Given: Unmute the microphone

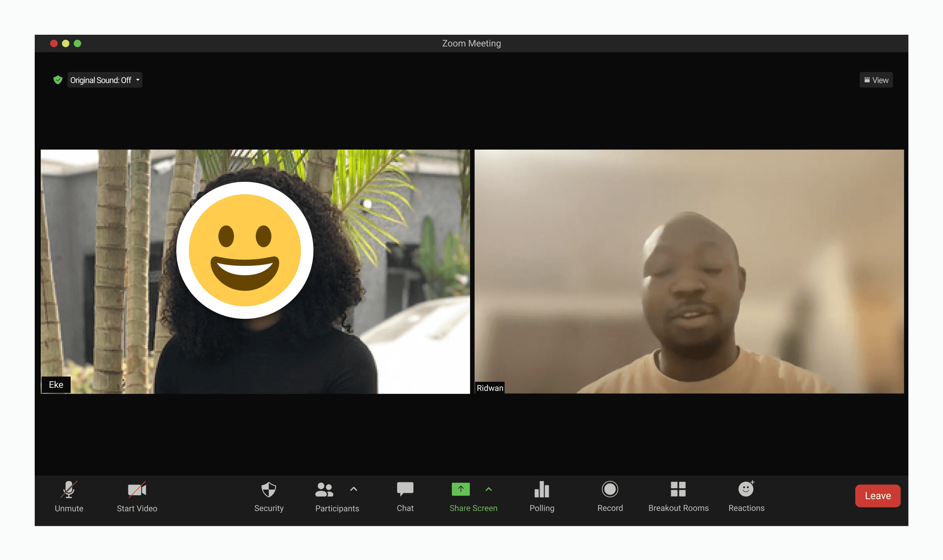Looking at the screenshot, I should (69, 490).
